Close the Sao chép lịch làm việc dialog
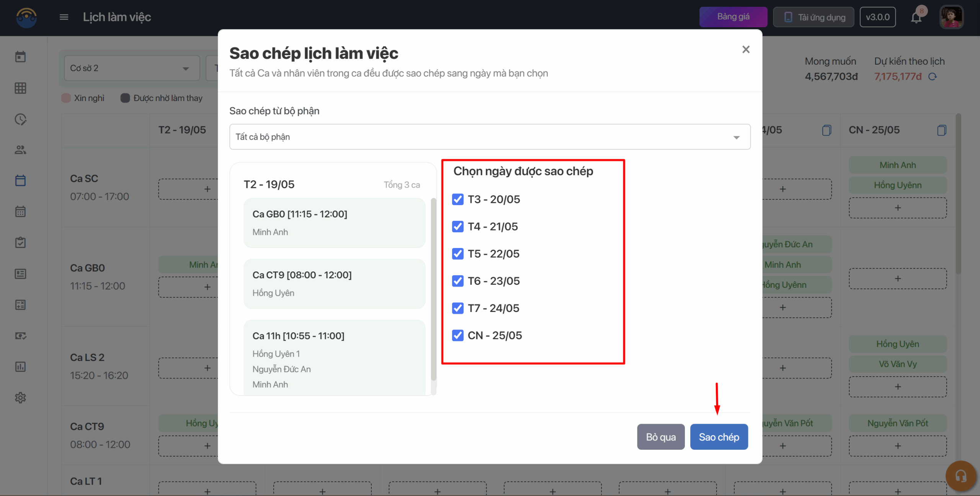The height and width of the screenshot is (496, 980). 745,49
